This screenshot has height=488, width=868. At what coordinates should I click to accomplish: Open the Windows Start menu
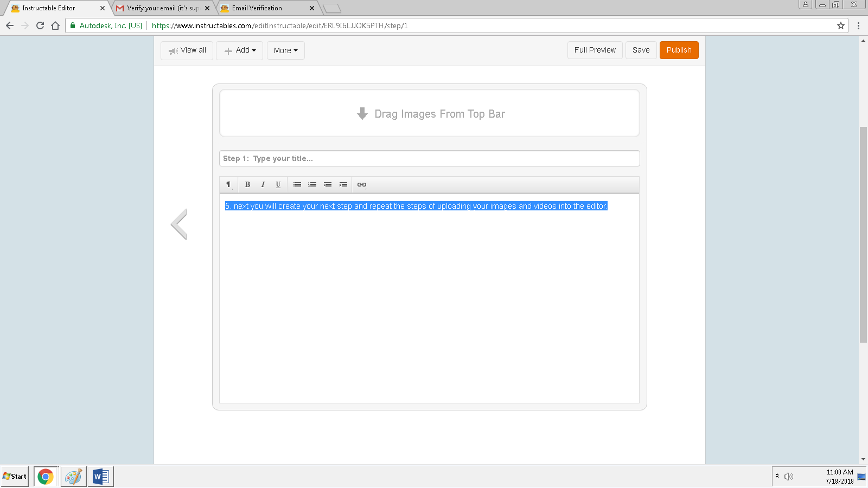(x=15, y=477)
